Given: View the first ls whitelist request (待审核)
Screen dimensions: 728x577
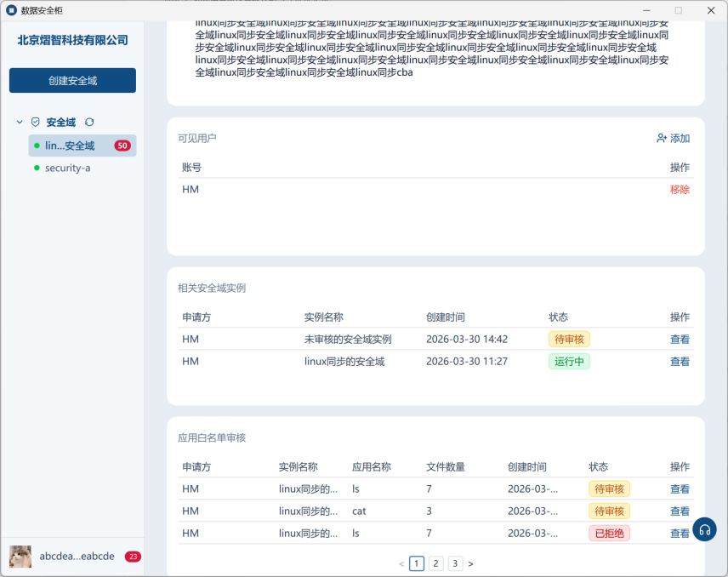Looking at the screenshot, I should tap(680, 488).
